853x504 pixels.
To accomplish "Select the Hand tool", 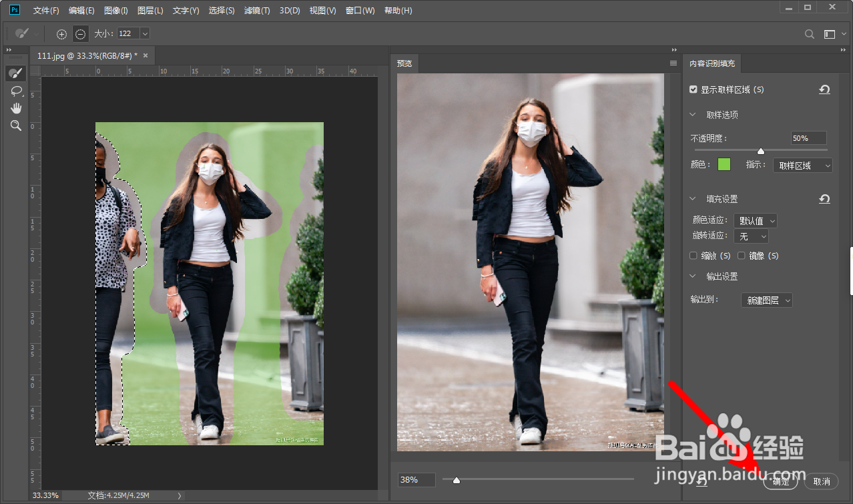I will [x=16, y=108].
